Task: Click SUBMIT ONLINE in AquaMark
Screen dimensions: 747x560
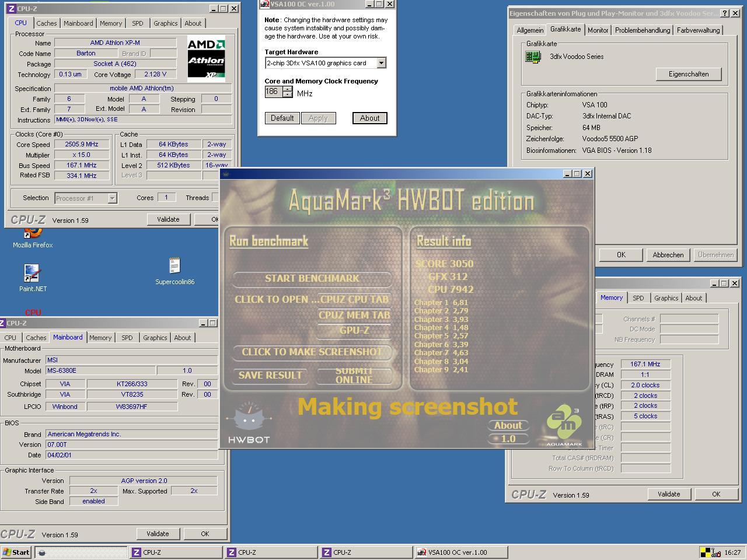Action: click(x=354, y=376)
